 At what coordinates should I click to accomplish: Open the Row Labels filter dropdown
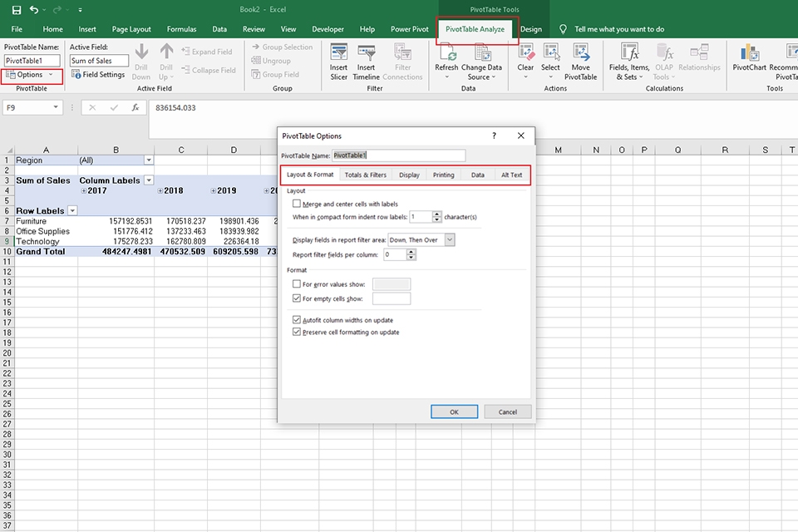tap(72, 209)
